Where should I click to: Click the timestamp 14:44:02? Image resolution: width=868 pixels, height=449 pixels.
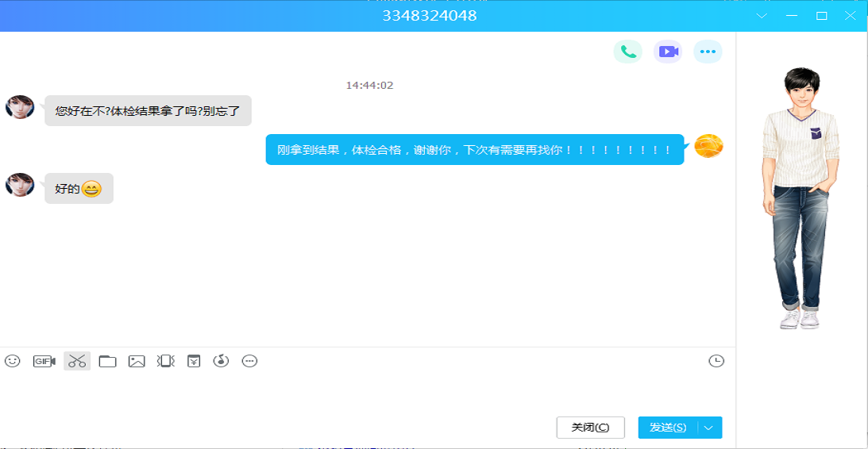click(x=369, y=85)
